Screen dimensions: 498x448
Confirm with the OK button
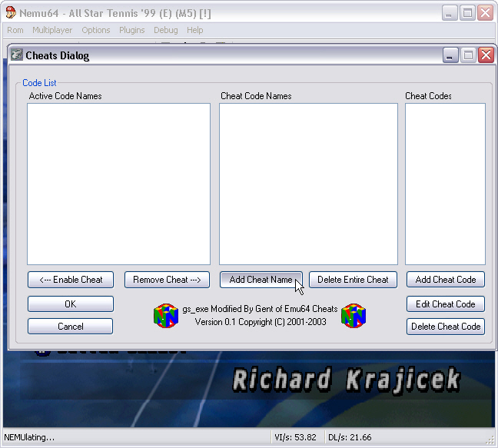71,304
